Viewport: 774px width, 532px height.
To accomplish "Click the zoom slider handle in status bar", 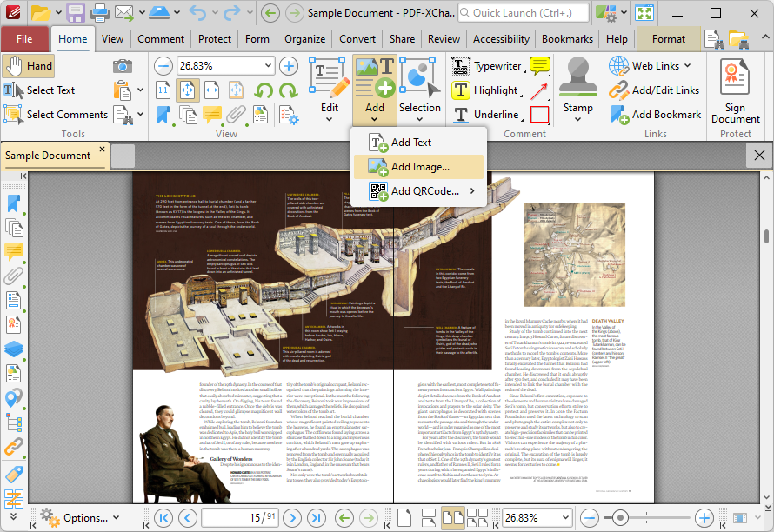I will point(620,518).
